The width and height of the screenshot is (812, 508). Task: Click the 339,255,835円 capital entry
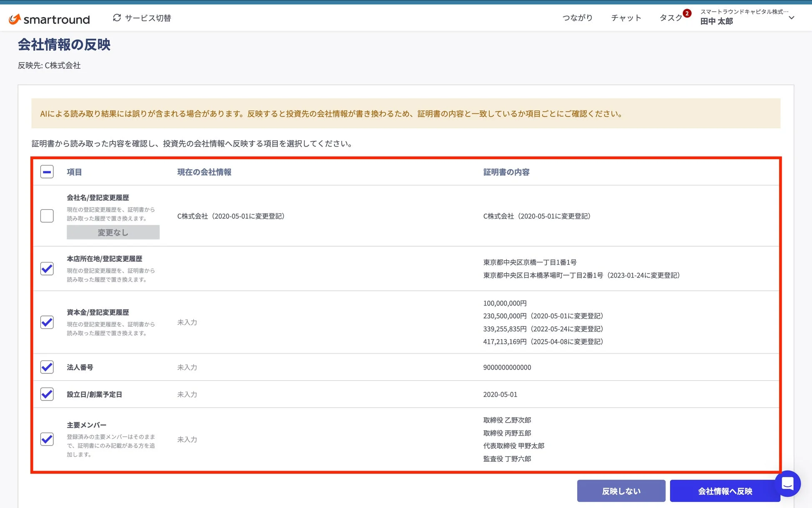pos(543,329)
